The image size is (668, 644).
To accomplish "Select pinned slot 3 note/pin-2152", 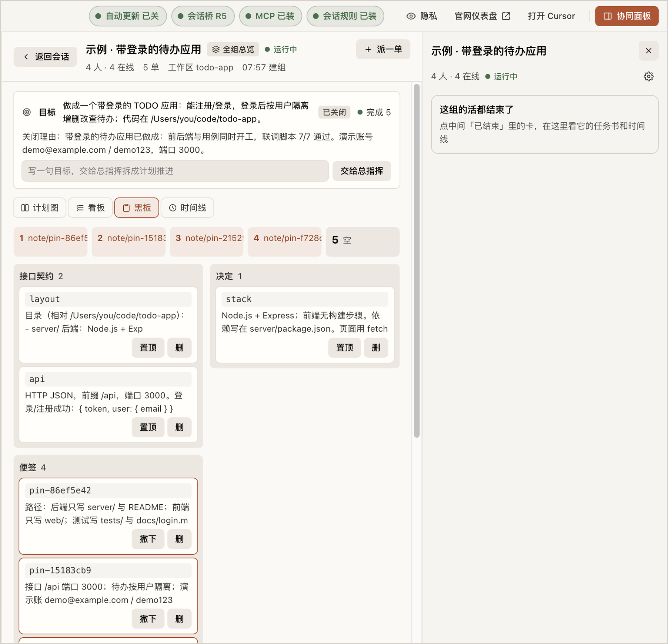I will click(207, 242).
